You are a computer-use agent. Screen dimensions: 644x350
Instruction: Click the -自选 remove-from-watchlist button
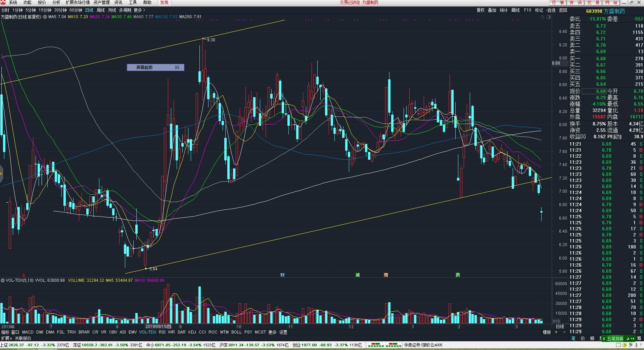[551, 10]
